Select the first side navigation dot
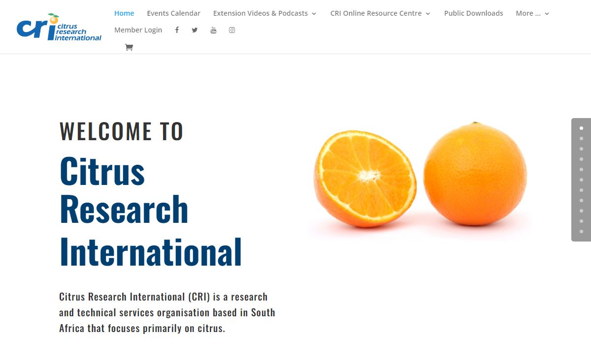The width and height of the screenshot is (591, 364). point(581,128)
